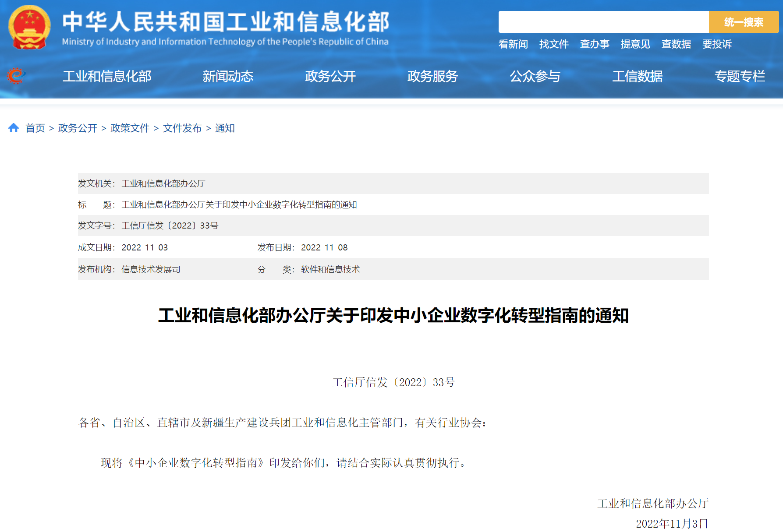Open the 查办事 quick link
The image size is (783, 532).
click(594, 44)
